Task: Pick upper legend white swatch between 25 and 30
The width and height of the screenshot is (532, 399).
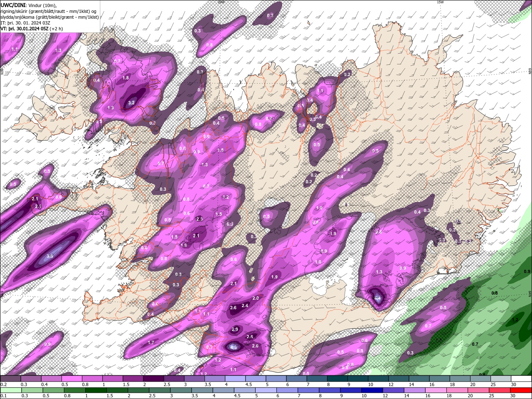Action: (501, 379)
